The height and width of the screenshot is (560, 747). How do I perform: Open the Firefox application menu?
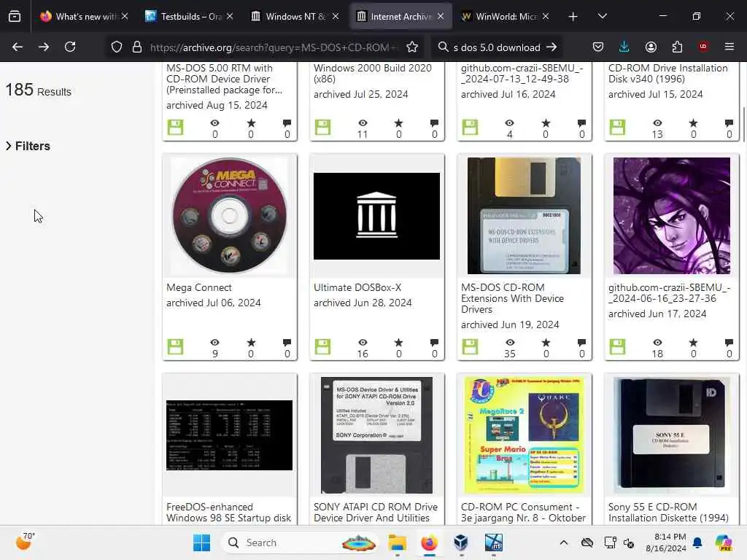click(729, 47)
